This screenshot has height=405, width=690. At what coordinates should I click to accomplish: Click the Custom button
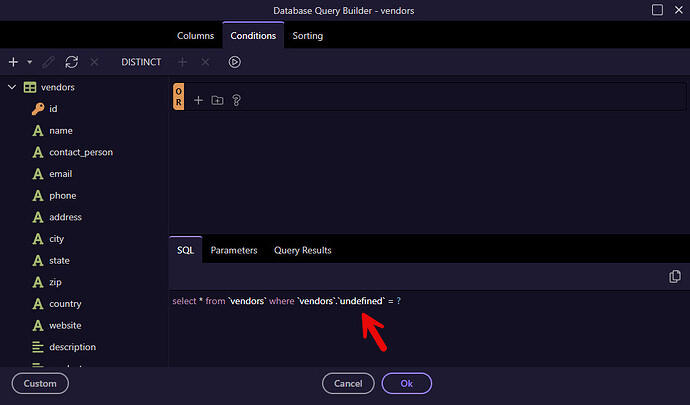pyautogui.click(x=40, y=383)
